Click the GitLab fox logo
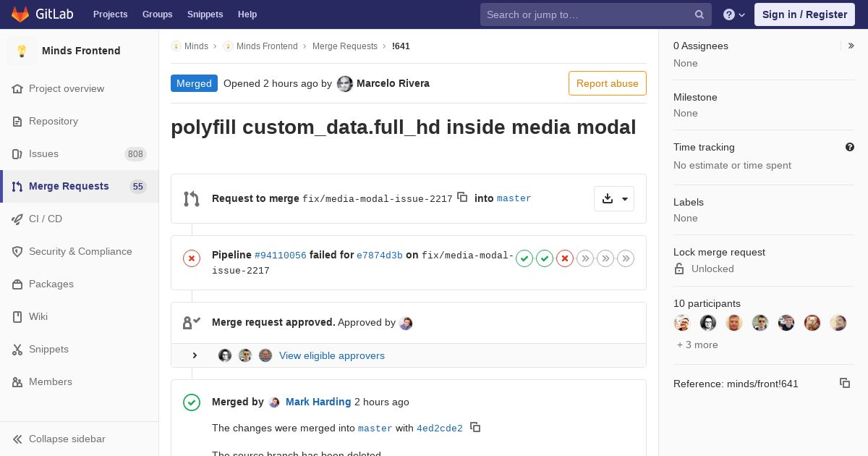The height and width of the screenshot is (456, 868). point(20,14)
